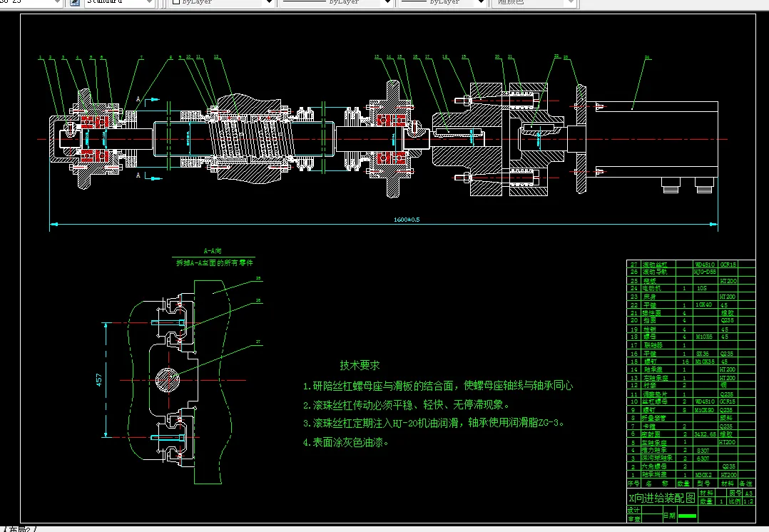Open the color control ByLayer dropdown

pyautogui.click(x=268, y=3)
